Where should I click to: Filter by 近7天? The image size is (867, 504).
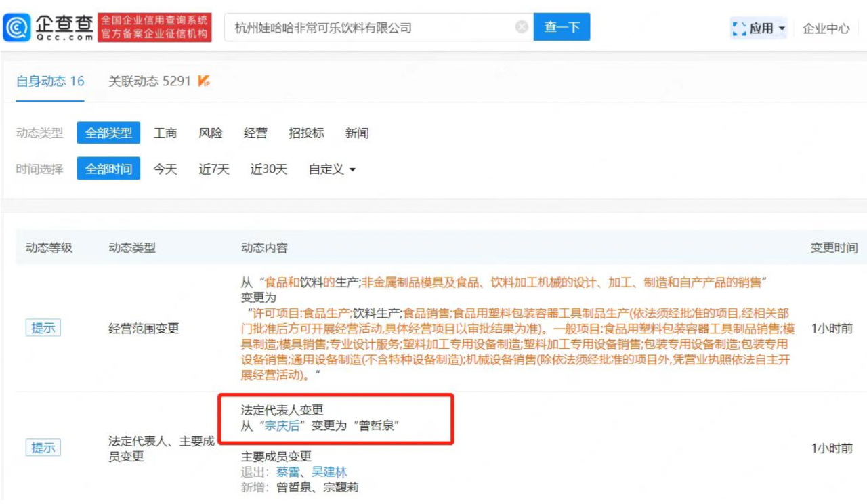[214, 169]
